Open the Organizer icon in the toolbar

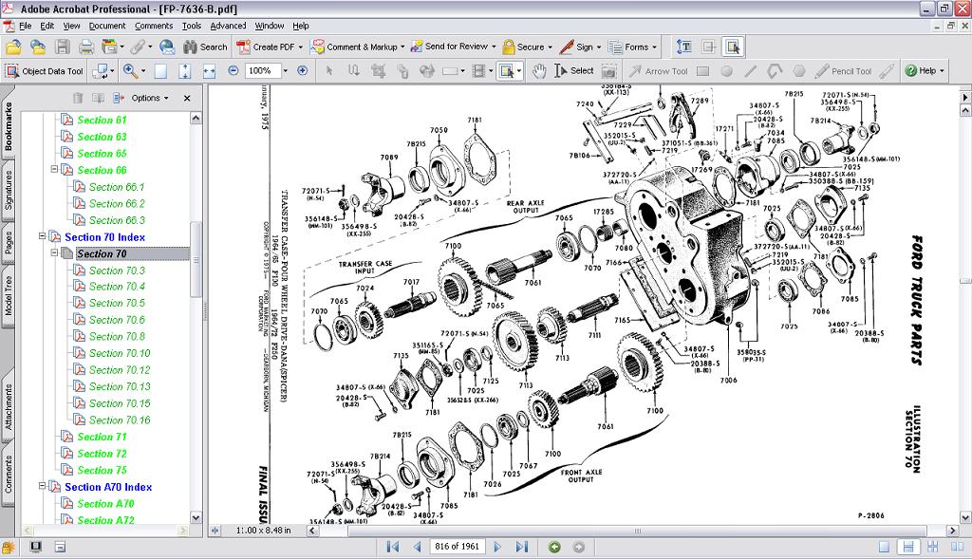click(110, 47)
